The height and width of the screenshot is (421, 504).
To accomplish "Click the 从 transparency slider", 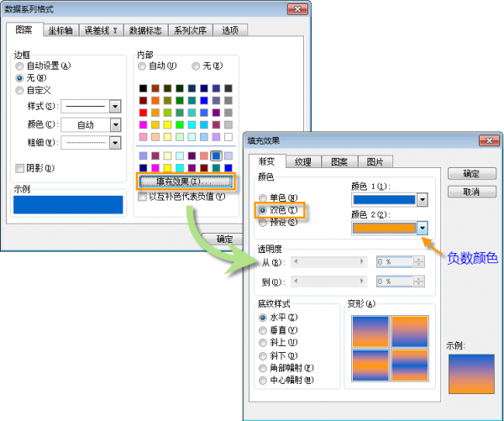I will pos(329,262).
